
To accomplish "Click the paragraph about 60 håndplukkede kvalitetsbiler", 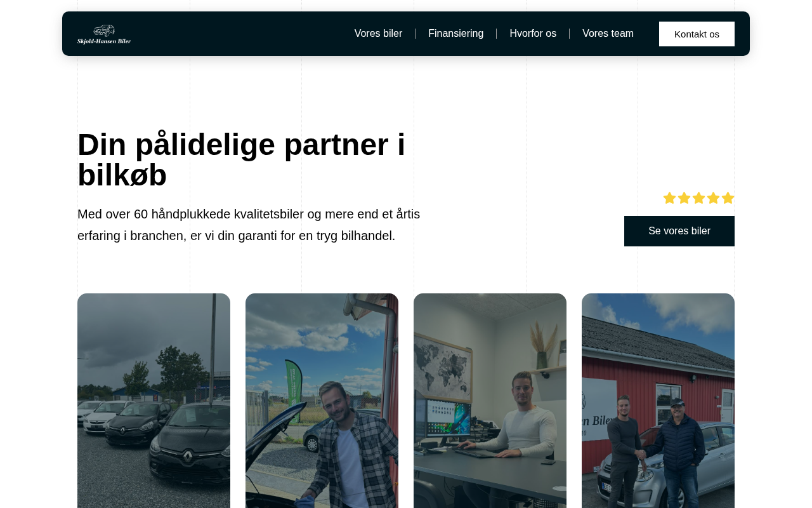I will [x=249, y=225].
